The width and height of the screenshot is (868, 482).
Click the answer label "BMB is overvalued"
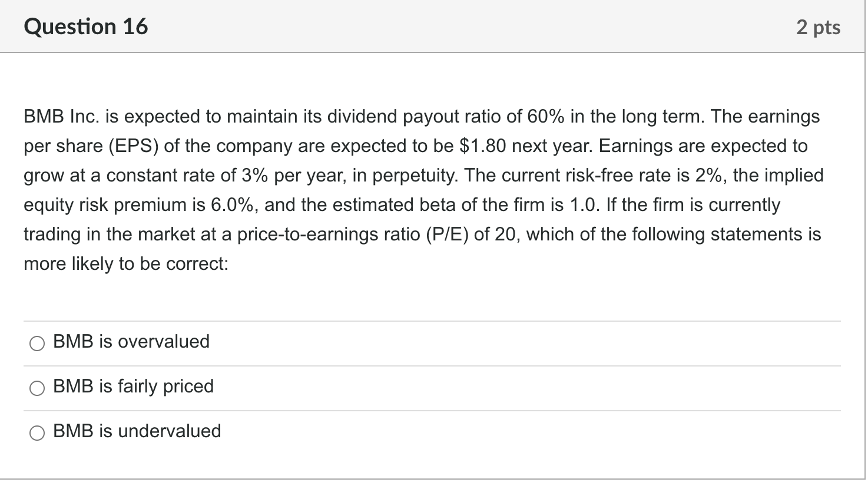point(131,341)
